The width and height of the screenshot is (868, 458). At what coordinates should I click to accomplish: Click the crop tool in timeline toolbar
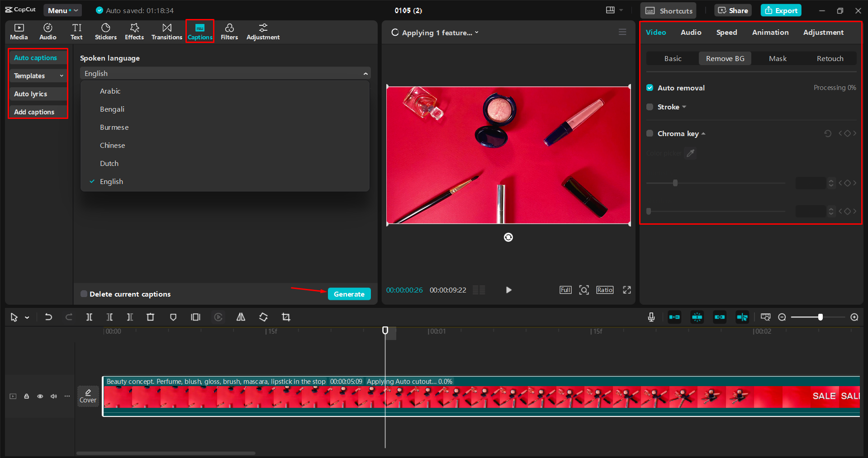[286, 317]
